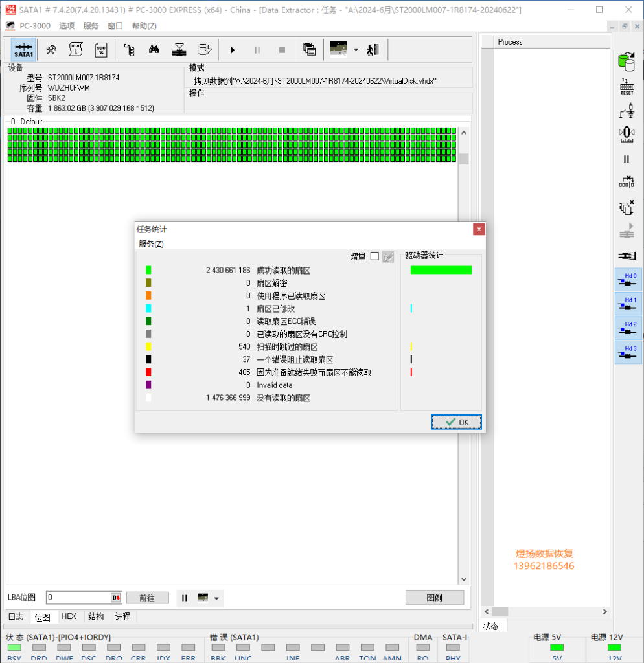Click the red not-ready sectors swatch

click(148, 372)
